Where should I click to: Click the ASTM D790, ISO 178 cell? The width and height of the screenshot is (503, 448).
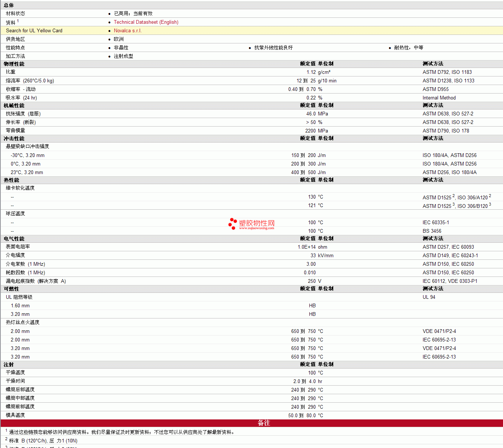(x=446, y=131)
